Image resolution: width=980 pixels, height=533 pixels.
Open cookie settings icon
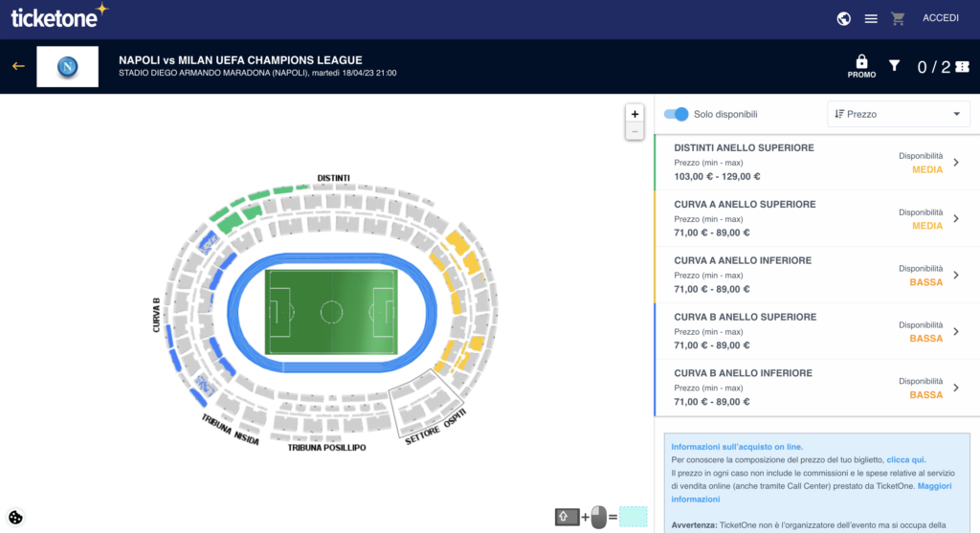[x=15, y=518]
